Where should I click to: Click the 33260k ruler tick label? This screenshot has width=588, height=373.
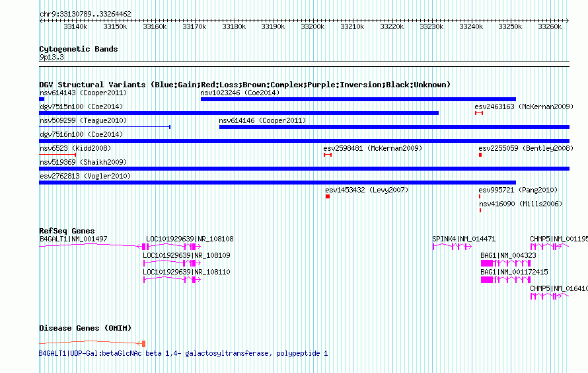click(550, 26)
